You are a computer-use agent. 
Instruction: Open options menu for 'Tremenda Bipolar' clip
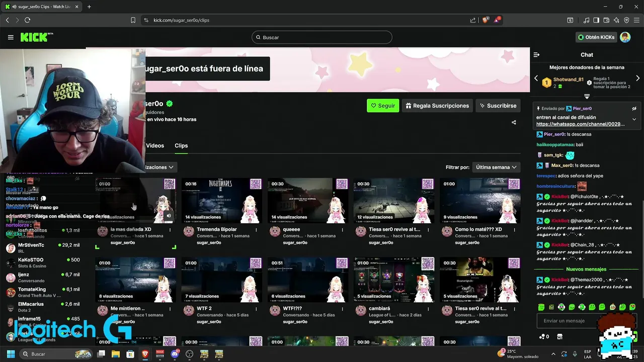tap(256, 230)
